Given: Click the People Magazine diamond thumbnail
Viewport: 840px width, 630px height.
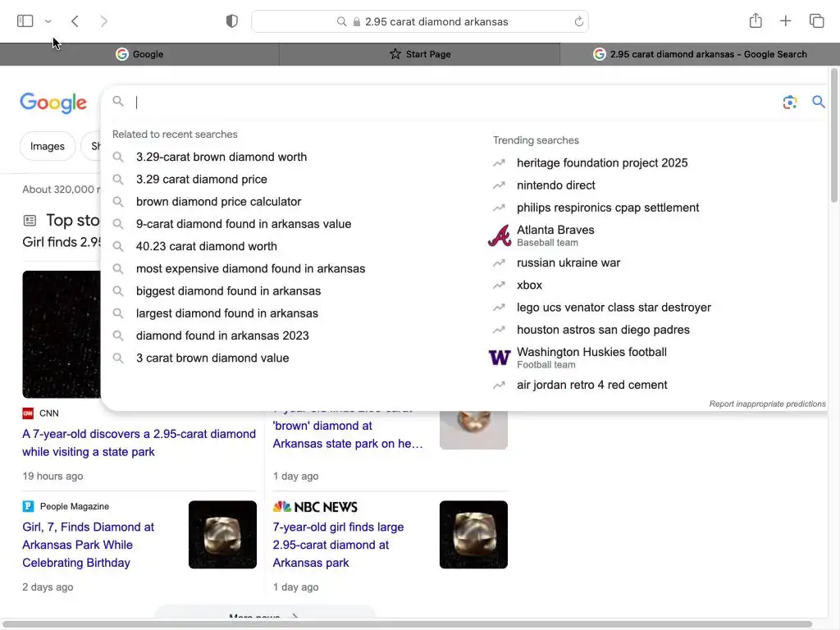Looking at the screenshot, I should 222,535.
